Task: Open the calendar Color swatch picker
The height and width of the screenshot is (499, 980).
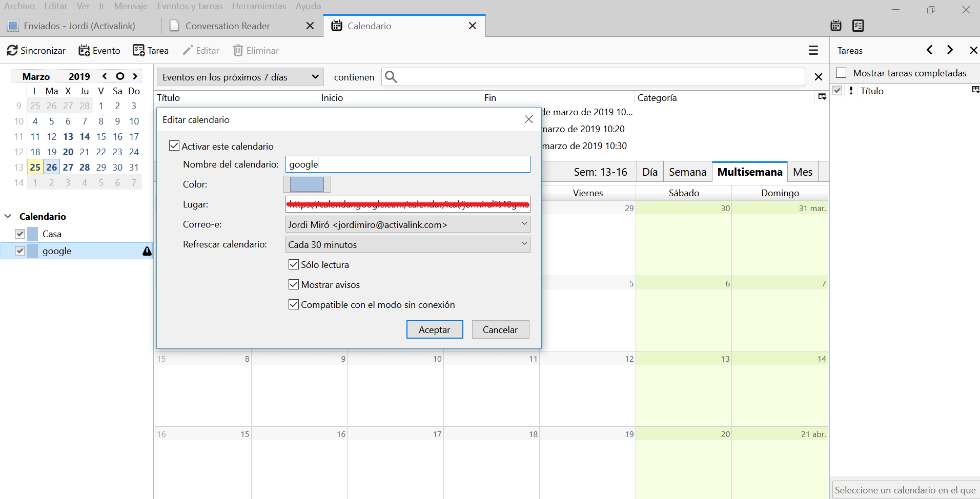Action: [307, 184]
